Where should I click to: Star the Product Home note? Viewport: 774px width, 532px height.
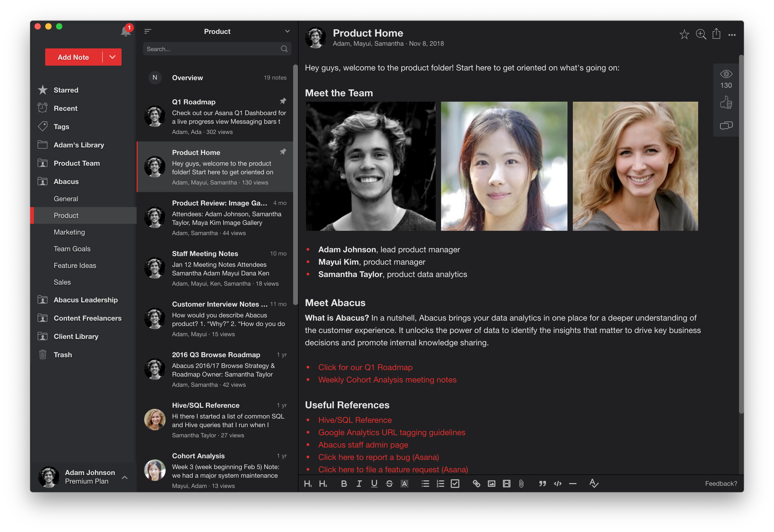click(x=684, y=34)
